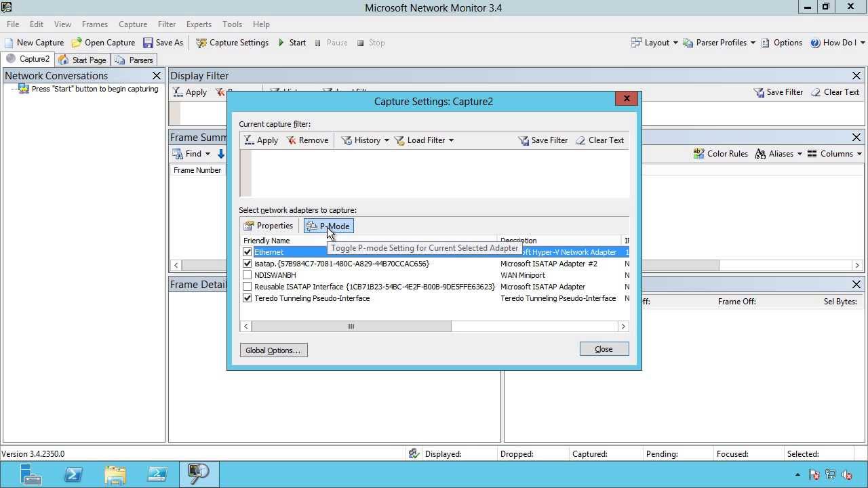Click the Stop capture button
The image size is (868, 488).
(370, 43)
